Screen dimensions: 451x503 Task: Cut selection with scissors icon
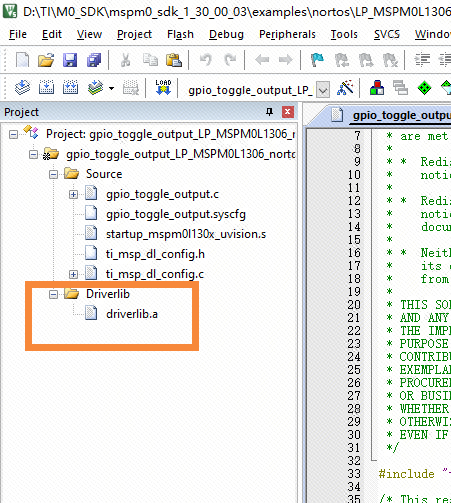coord(125,60)
